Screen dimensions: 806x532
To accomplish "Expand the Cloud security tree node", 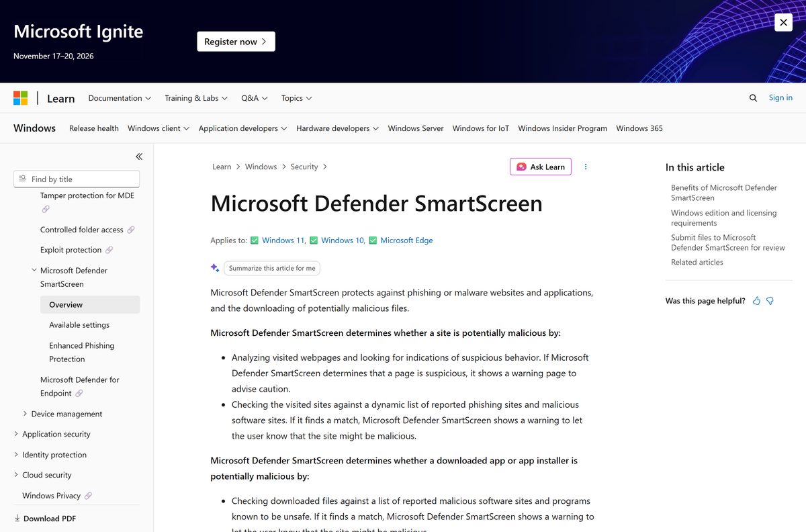I will point(16,475).
